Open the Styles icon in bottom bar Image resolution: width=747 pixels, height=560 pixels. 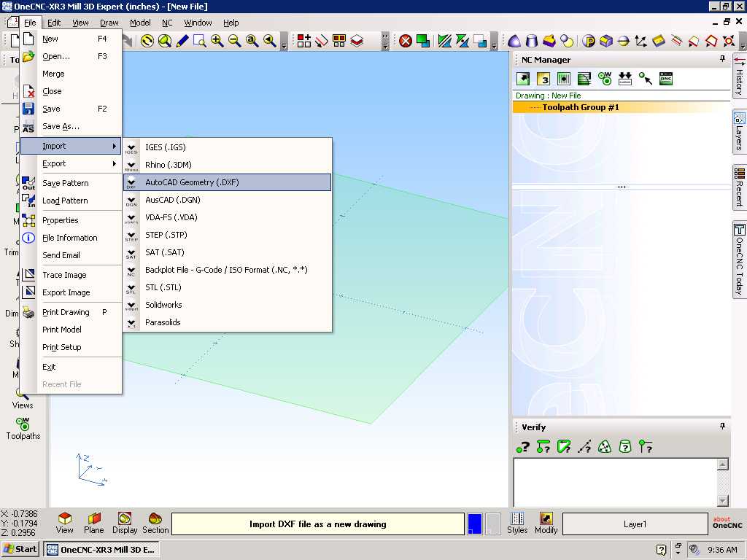pyautogui.click(x=517, y=523)
